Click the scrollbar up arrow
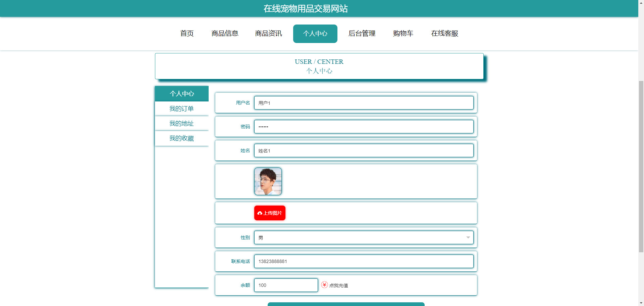644x306 pixels. click(x=641, y=3)
